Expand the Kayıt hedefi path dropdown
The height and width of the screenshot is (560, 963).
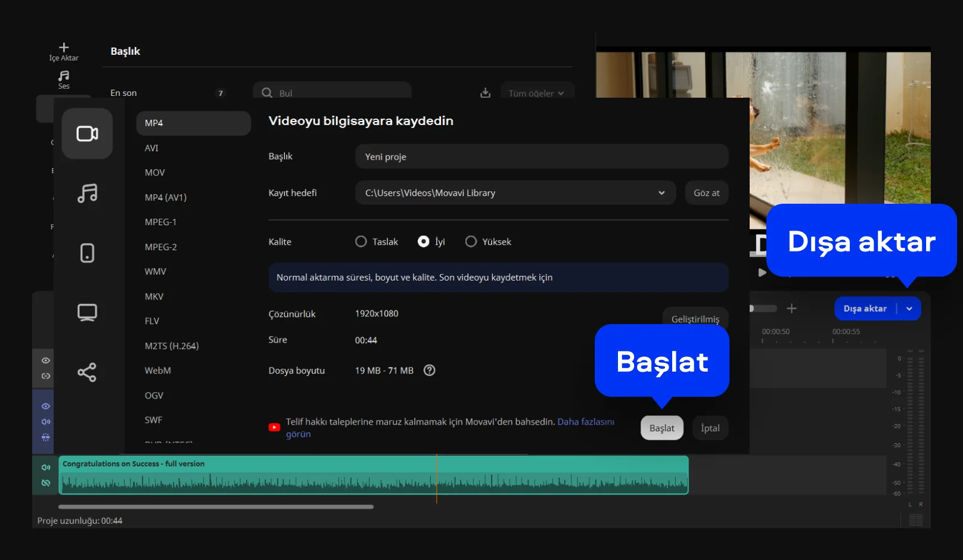(661, 193)
